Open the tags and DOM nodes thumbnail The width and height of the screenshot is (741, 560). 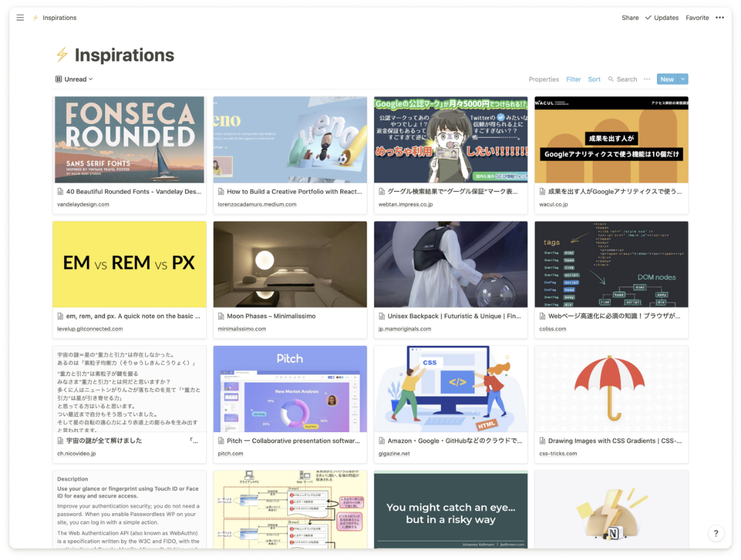tap(611, 264)
